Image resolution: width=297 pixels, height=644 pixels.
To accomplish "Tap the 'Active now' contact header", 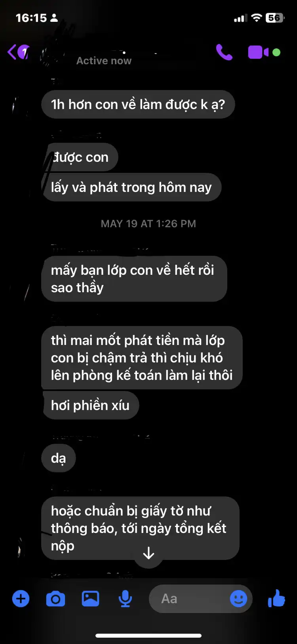I will coord(104,61).
